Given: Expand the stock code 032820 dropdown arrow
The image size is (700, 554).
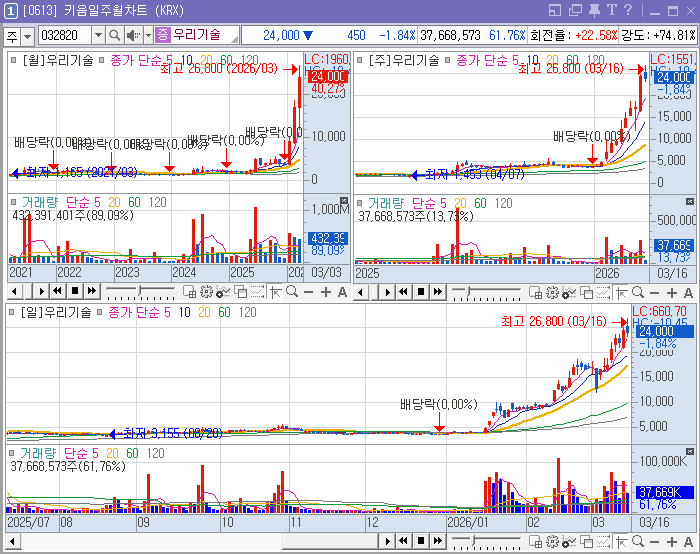Looking at the screenshot, I should pyautogui.click(x=98, y=35).
